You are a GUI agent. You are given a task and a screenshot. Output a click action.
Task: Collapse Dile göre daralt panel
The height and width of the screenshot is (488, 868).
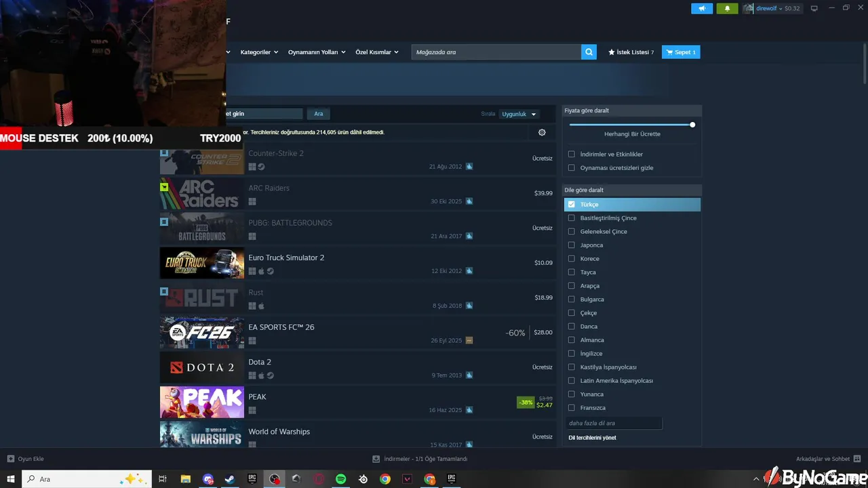tap(632, 190)
